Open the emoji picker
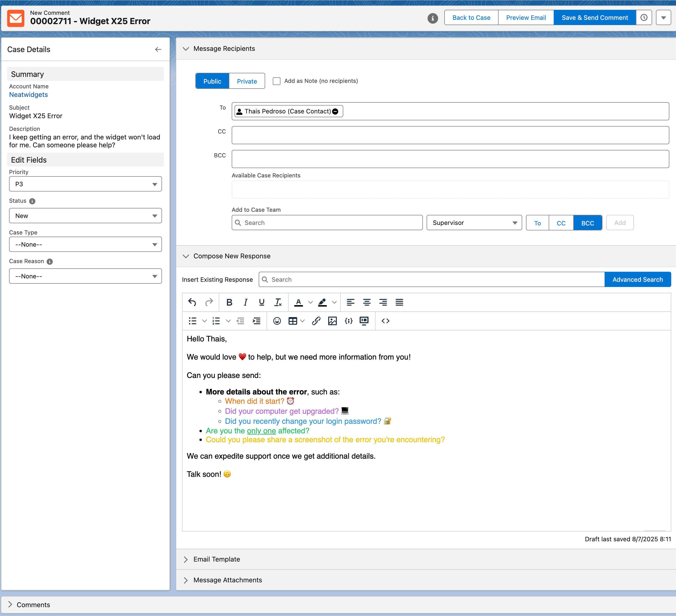Screen dimensions: 676x616 [x=277, y=321]
